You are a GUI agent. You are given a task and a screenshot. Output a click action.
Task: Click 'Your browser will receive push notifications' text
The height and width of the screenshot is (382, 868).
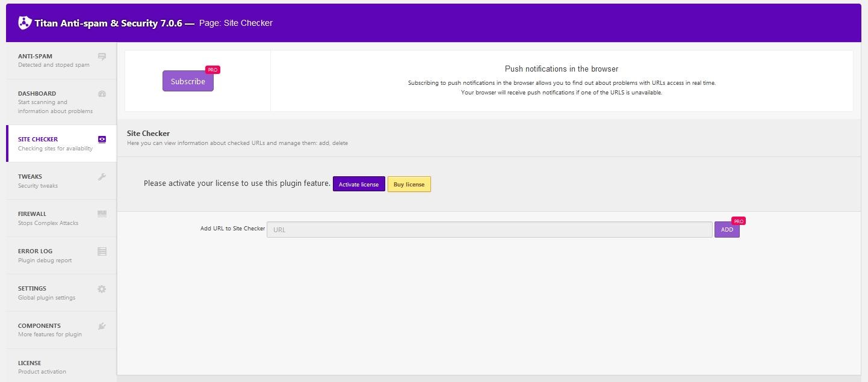(562, 93)
